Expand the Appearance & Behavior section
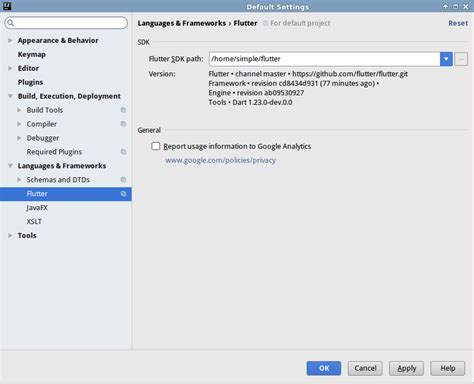Image resolution: width=474 pixels, height=384 pixels. pyautogui.click(x=10, y=40)
